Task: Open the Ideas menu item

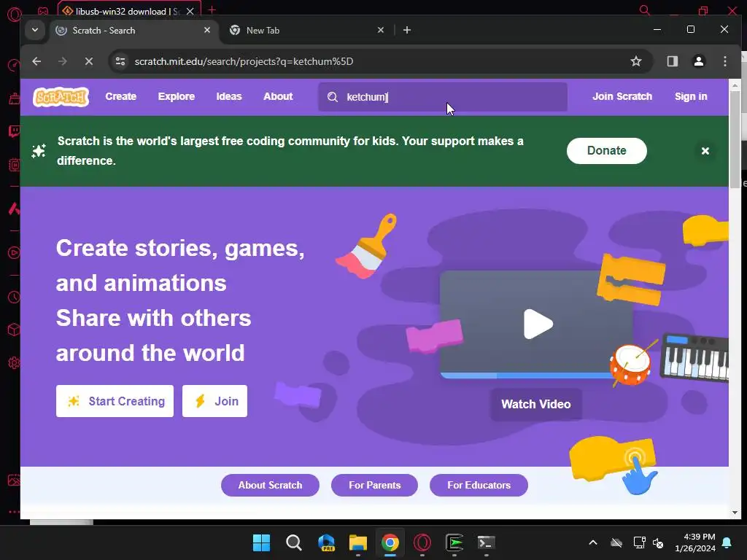Action: tap(229, 97)
